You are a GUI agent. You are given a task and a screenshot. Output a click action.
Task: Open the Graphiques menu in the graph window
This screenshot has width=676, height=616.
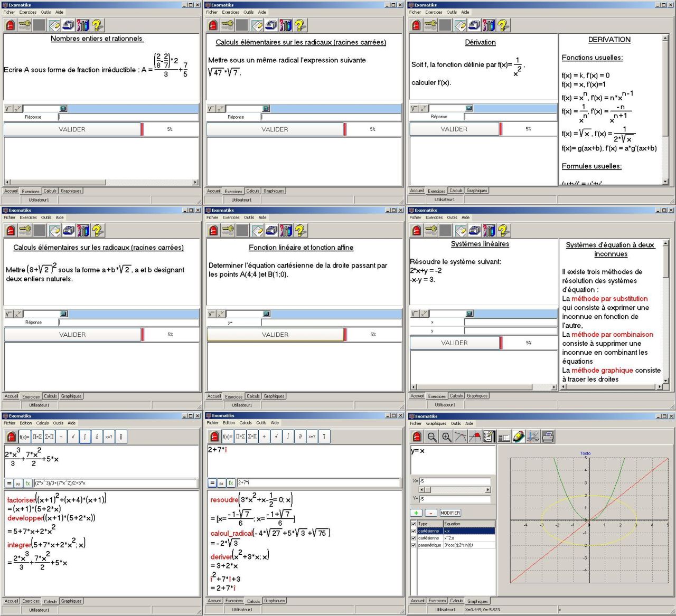pyautogui.click(x=436, y=423)
